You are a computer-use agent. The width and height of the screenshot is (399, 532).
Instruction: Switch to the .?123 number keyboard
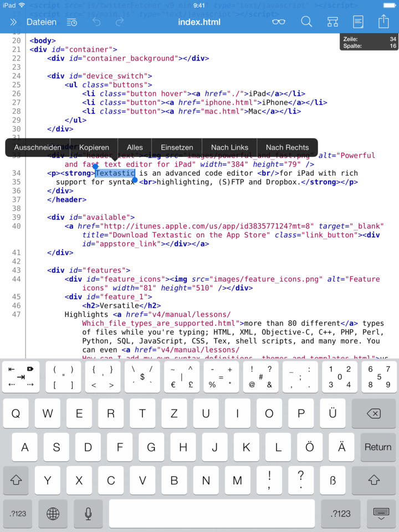(x=18, y=514)
